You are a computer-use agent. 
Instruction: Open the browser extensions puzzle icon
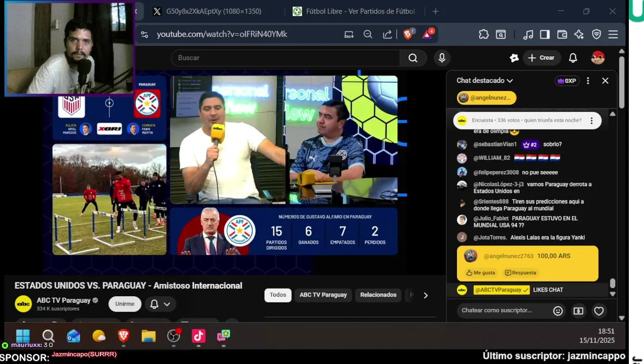484,34
